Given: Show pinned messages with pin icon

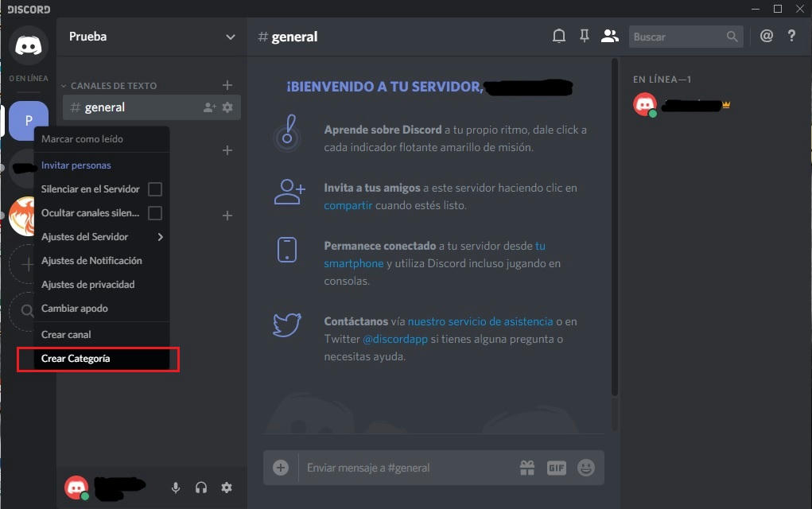Looking at the screenshot, I should pyautogui.click(x=584, y=37).
